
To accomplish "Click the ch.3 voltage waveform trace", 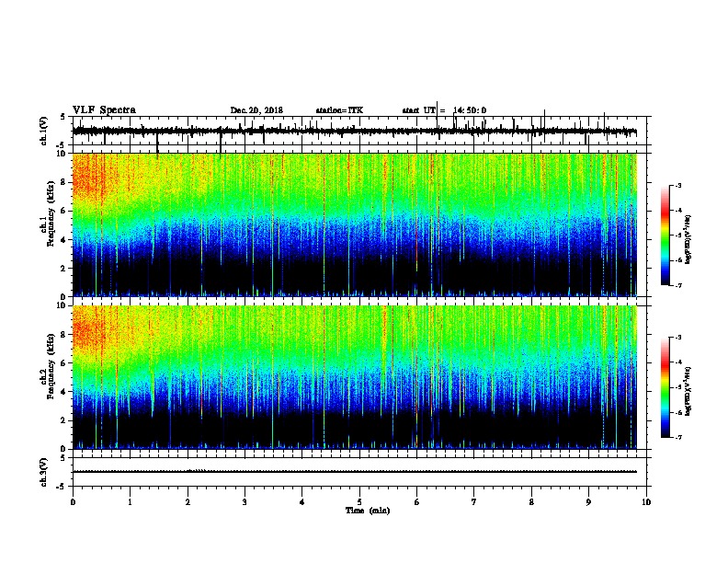I will point(355,472).
